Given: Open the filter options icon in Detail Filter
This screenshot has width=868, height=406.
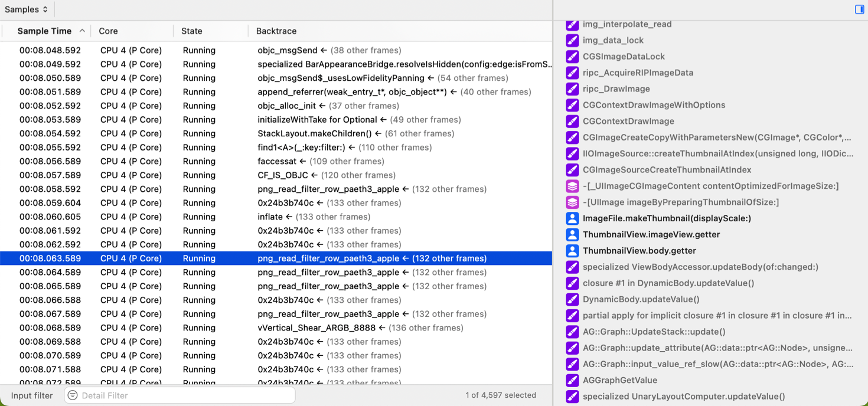Looking at the screenshot, I should [x=73, y=395].
